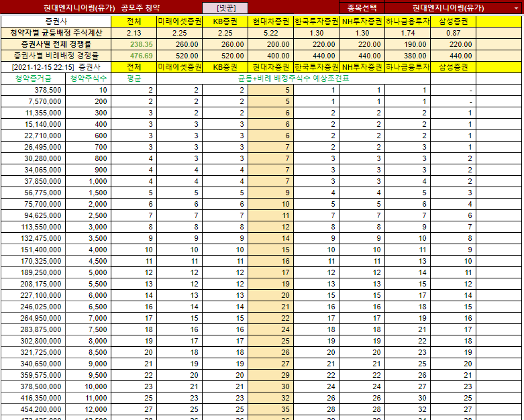Select the 1,500 subscription shares cell
524x420 pixels.
pyautogui.click(x=88, y=193)
